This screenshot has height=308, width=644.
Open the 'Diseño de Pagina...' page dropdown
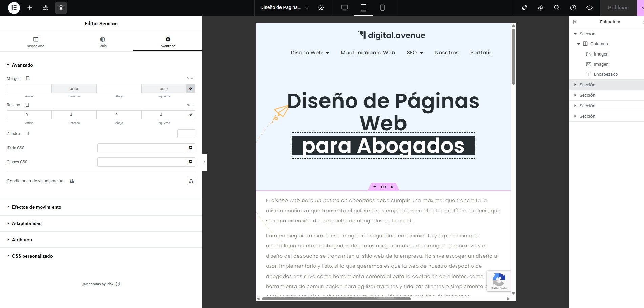click(x=283, y=7)
